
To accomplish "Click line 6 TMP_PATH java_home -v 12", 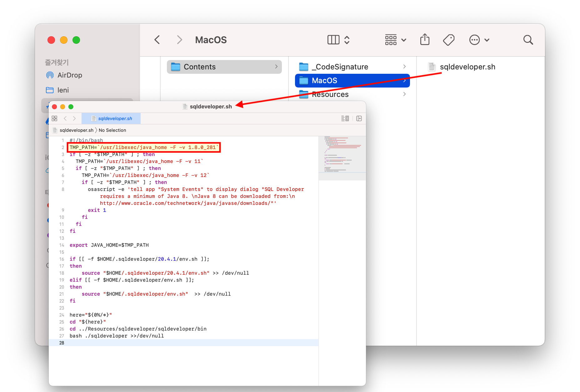I will click(x=145, y=175).
